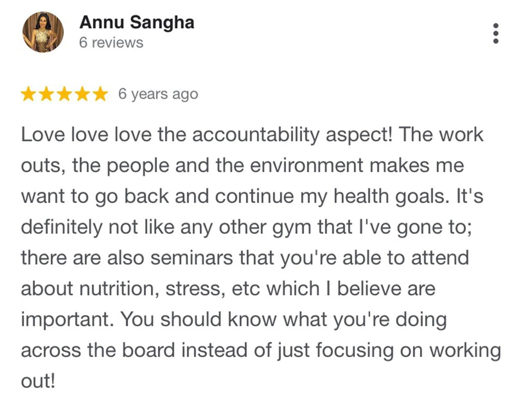Open the three-dot more options menu
532x407 pixels.
click(496, 33)
